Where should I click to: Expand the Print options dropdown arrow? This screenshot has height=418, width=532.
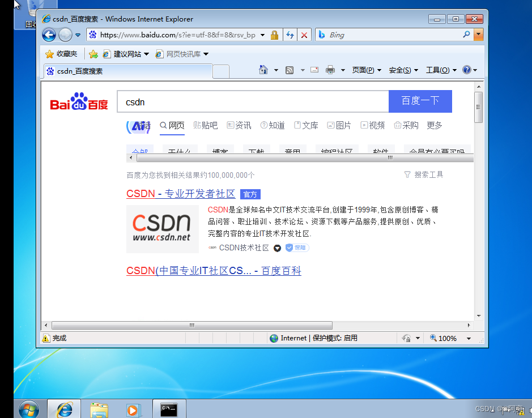(343, 70)
